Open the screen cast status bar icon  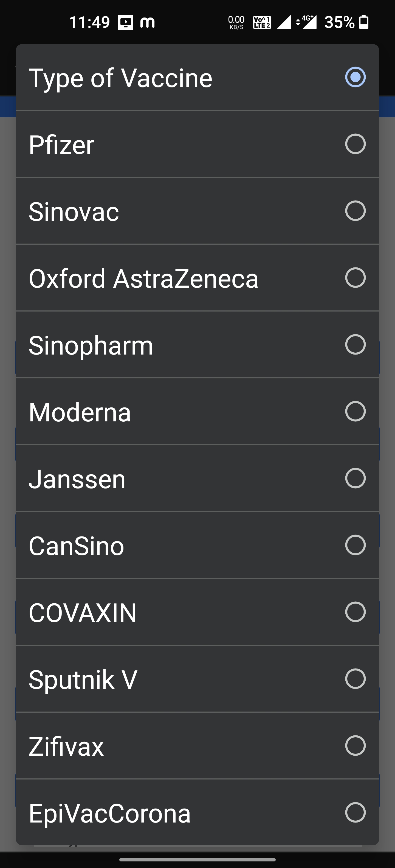[x=125, y=22]
